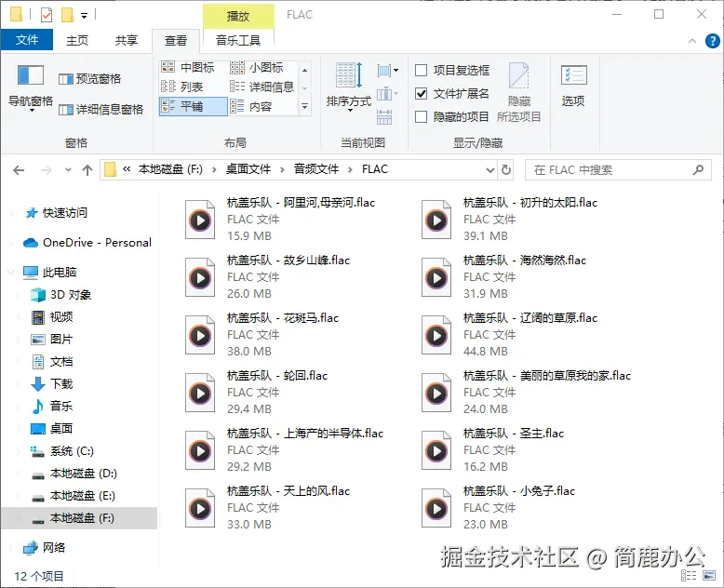Expand the 网络 tree node

tap(11, 548)
